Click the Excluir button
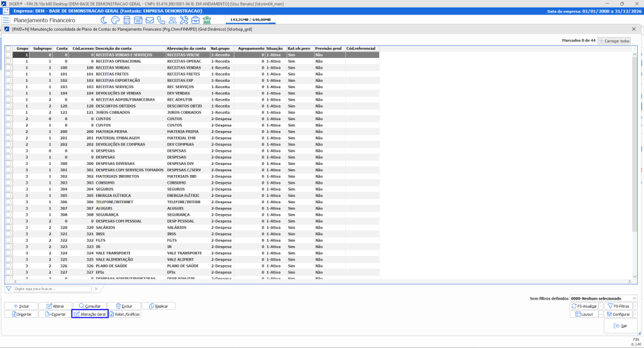Image resolution: width=644 pixels, height=348 pixels. (124, 306)
